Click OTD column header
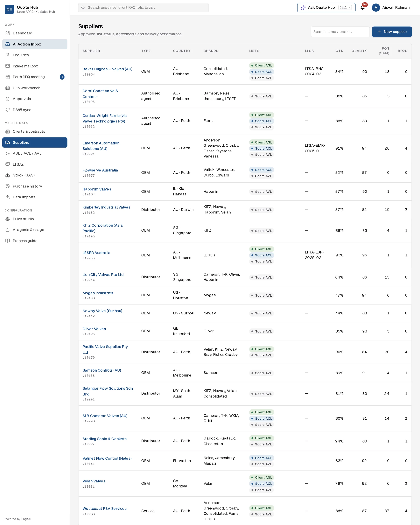Image resolution: width=420 pixels, height=525 pixels. (339, 51)
